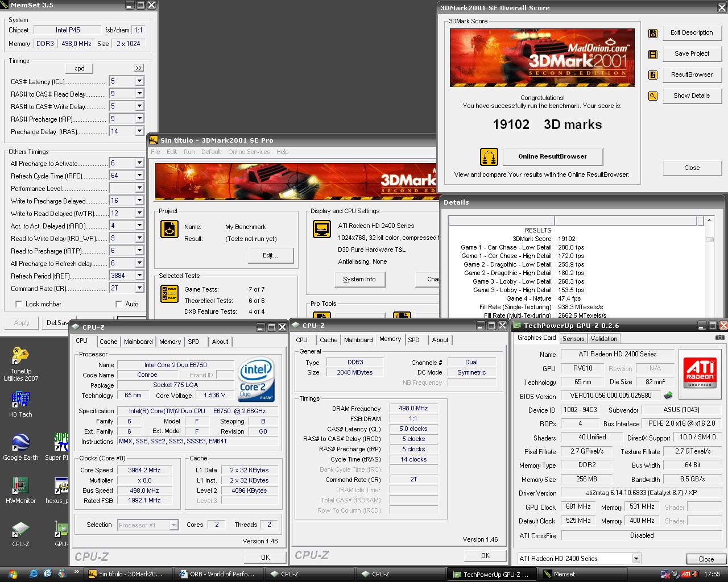Click the BIOS save chip icon in GPU-Z

669,396
